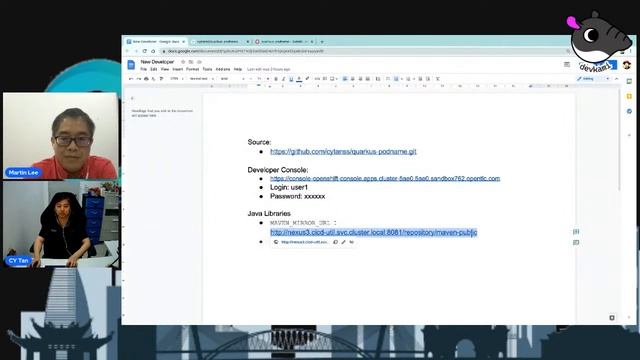Open the View menu
Image resolution: width=640 pixels, height=360 pixels.
164,69
